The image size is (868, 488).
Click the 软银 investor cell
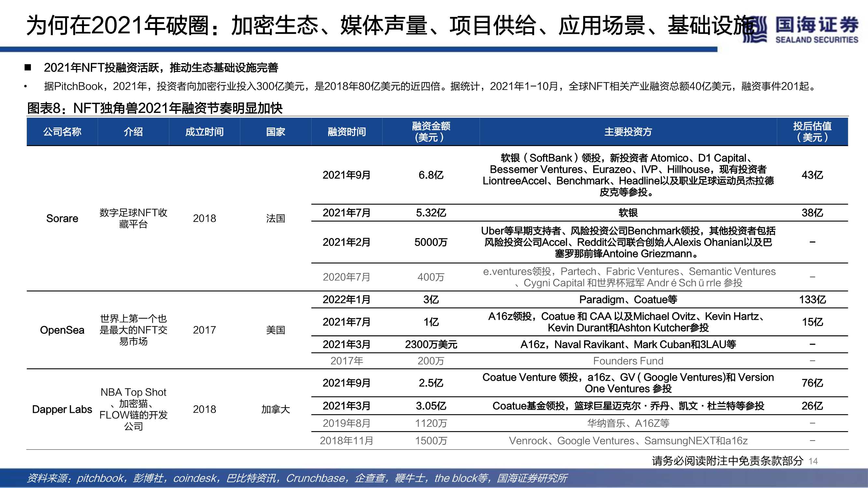pyautogui.click(x=628, y=213)
